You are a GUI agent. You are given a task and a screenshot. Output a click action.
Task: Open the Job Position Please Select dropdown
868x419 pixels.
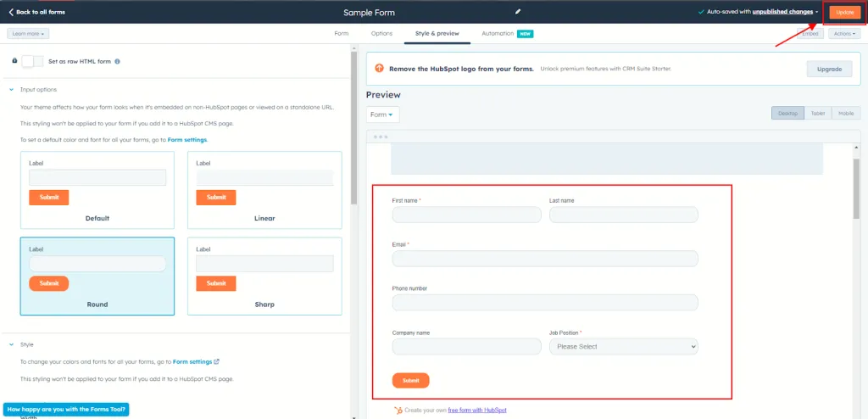[x=623, y=346]
